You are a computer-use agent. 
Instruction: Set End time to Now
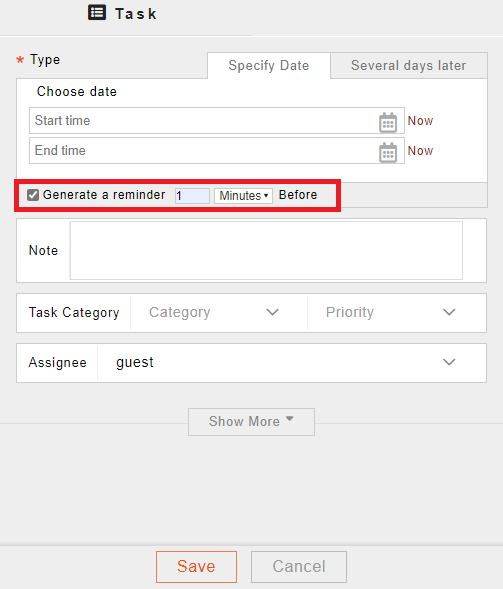click(x=420, y=151)
